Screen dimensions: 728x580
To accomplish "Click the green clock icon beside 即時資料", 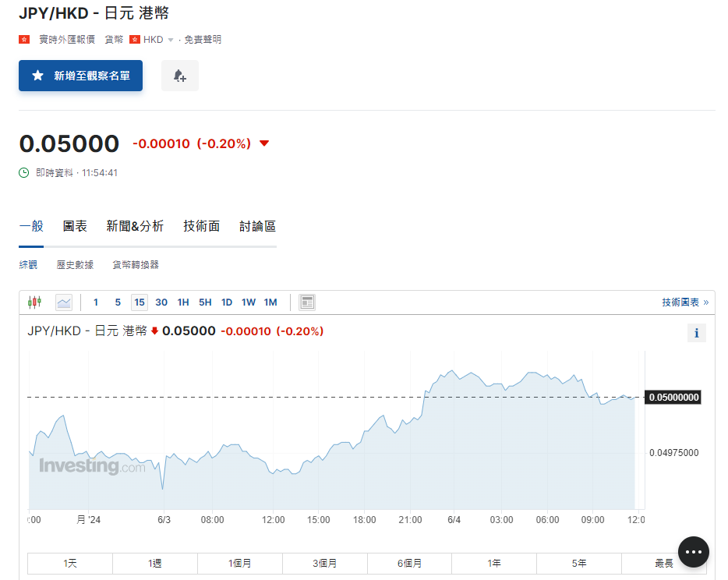I will point(24,172).
